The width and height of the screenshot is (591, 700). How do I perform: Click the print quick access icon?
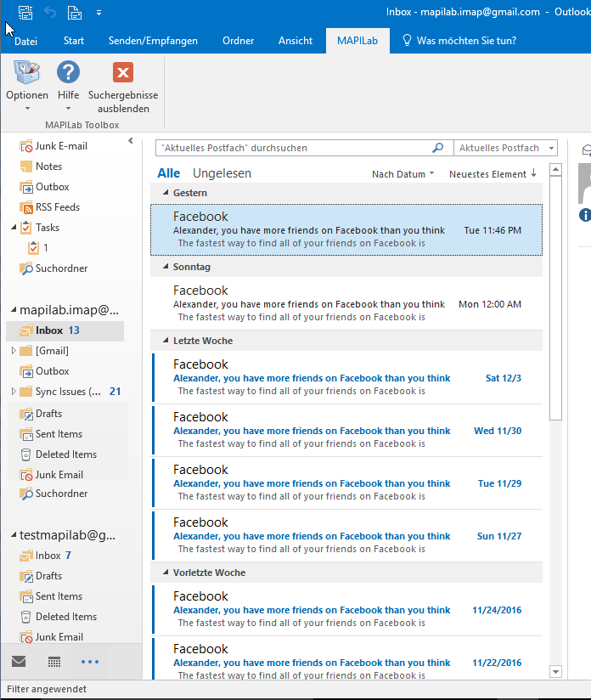(x=75, y=13)
